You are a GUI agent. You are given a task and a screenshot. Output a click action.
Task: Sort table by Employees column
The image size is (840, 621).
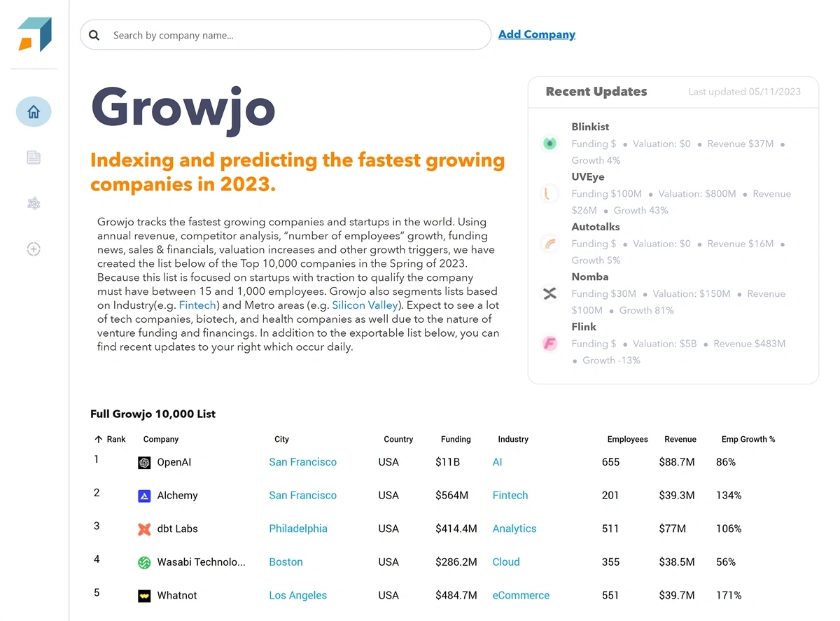(628, 440)
